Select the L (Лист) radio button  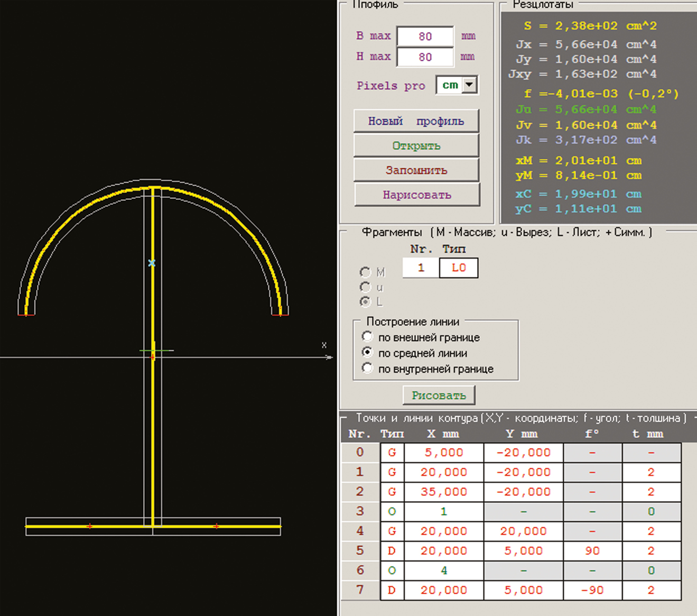pos(365,302)
